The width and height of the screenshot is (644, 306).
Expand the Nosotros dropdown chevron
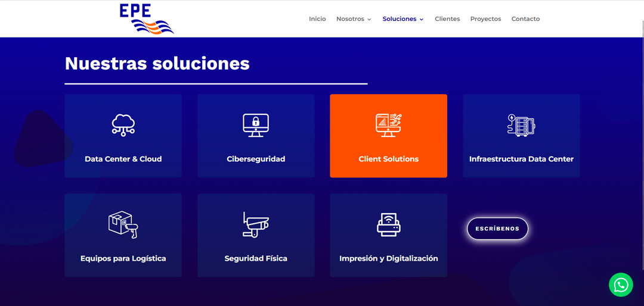369,20
